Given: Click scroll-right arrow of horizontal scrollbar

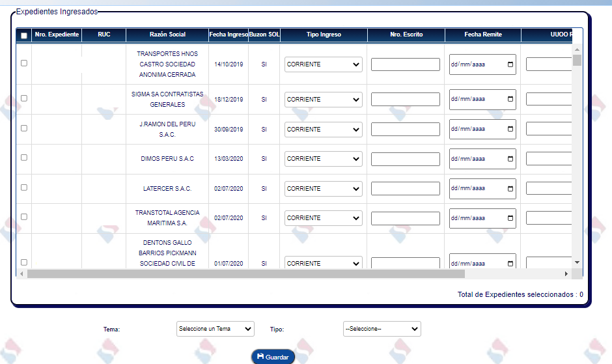Looking at the screenshot, I should click(x=566, y=273).
